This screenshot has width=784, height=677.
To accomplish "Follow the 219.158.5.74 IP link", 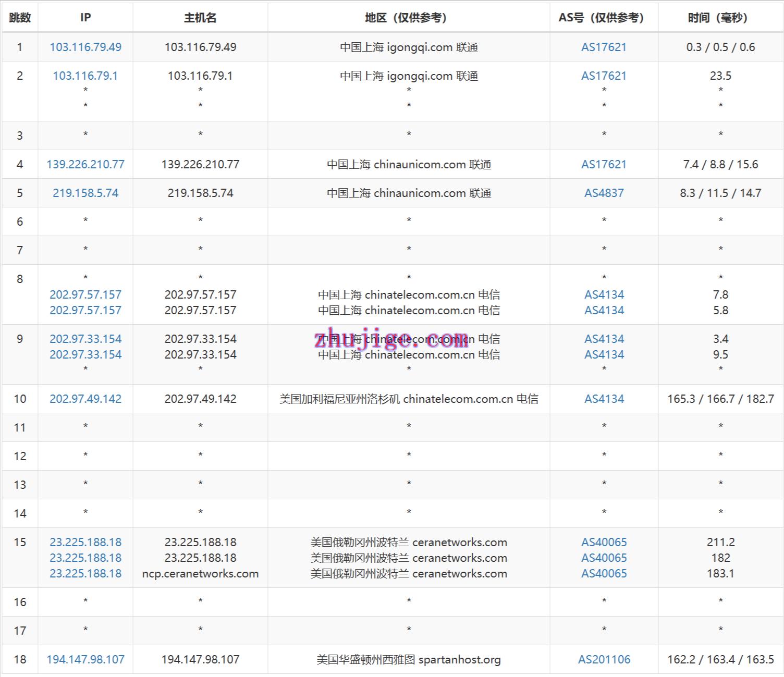I will (85, 193).
